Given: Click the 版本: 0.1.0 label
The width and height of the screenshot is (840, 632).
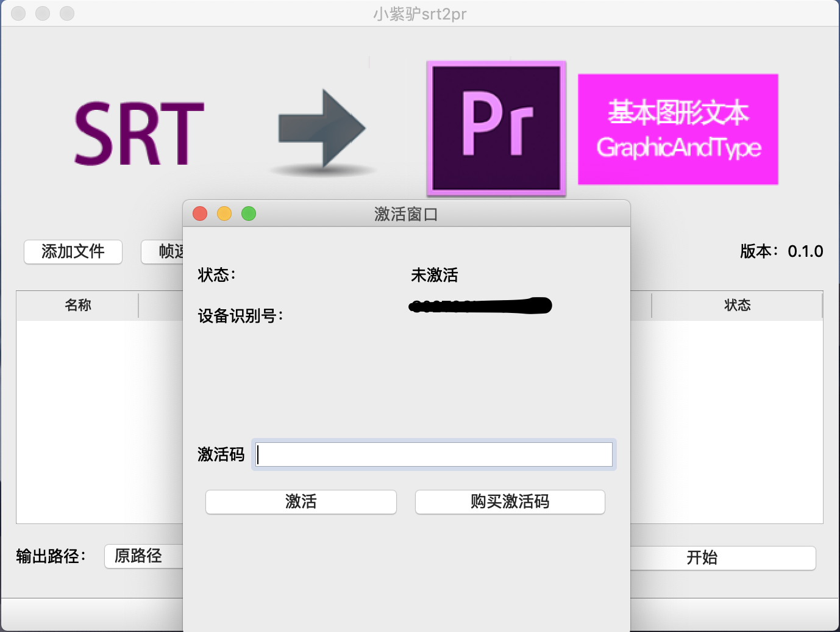Looking at the screenshot, I should [781, 251].
